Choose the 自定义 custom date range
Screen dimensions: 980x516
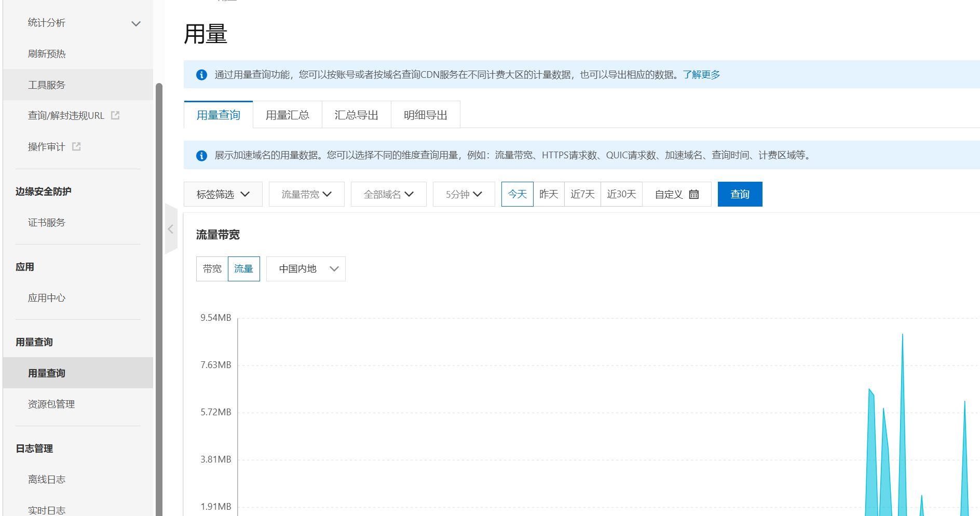pyautogui.click(x=677, y=194)
